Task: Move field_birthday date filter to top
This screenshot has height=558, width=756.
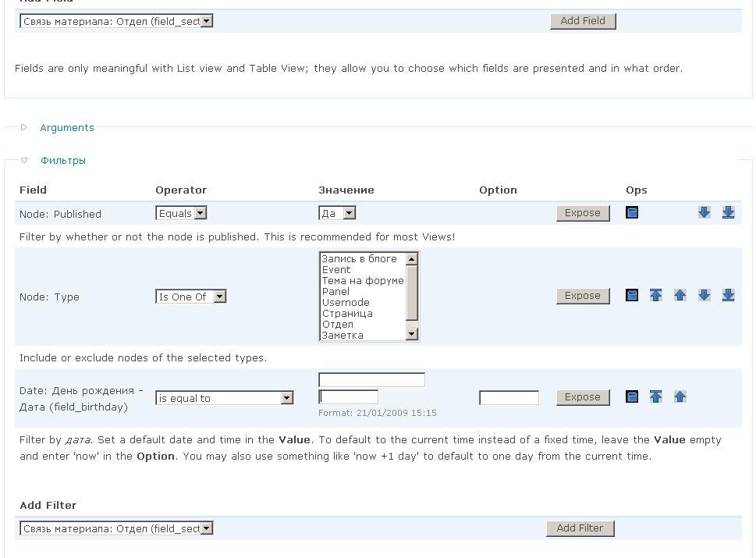Action: 655,396
